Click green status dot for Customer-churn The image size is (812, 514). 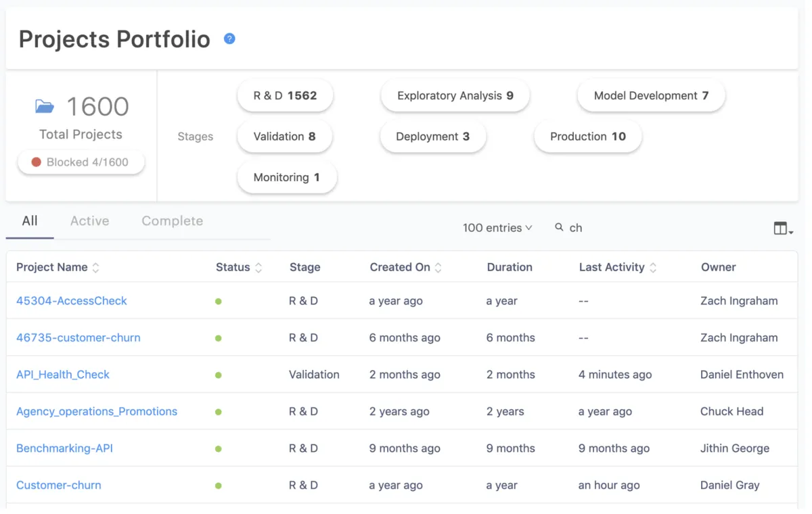(219, 486)
